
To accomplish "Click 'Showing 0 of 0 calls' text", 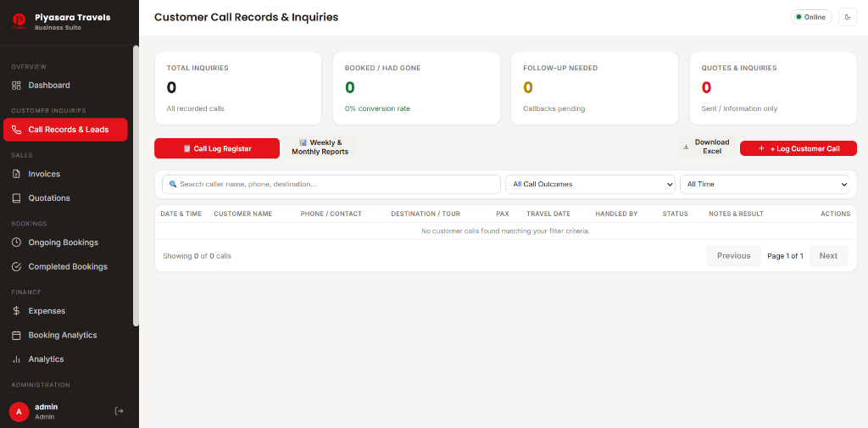I will pos(197,256).
